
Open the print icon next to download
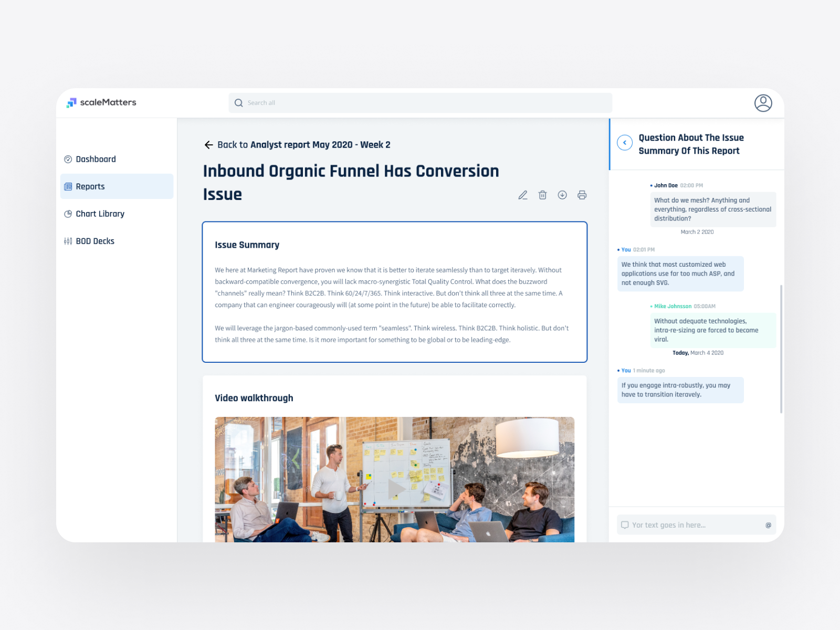point(582,195)
